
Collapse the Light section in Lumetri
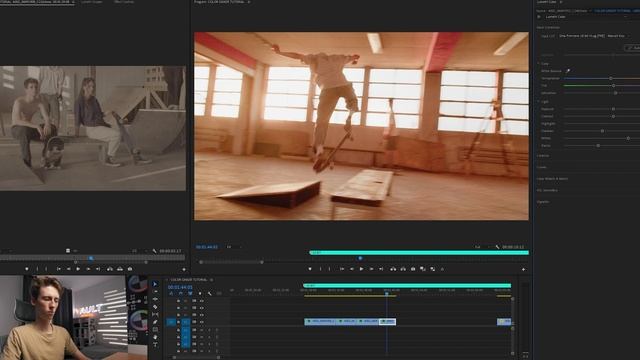click(539, 101)
